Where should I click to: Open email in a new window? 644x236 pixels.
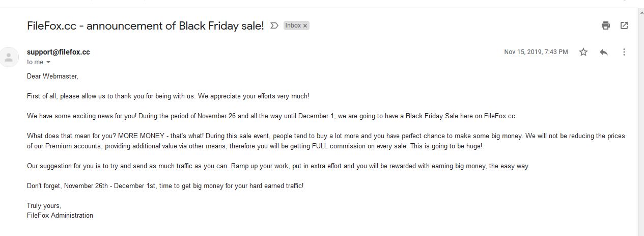624,25
